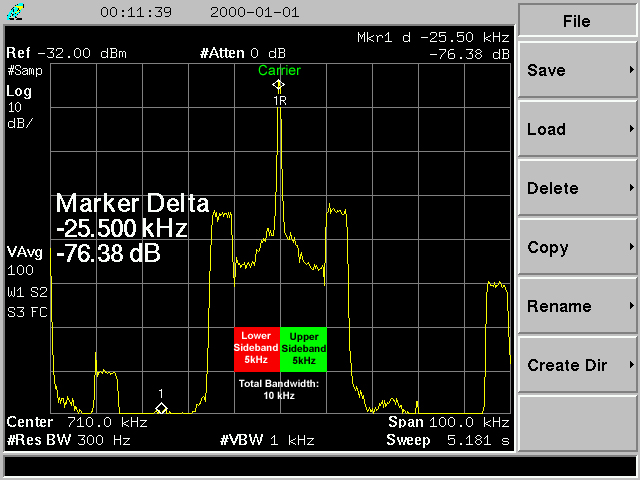Click the black status message bar
Image resolution: width=640 pixels, height=480 pixels.
click(320, 466)
